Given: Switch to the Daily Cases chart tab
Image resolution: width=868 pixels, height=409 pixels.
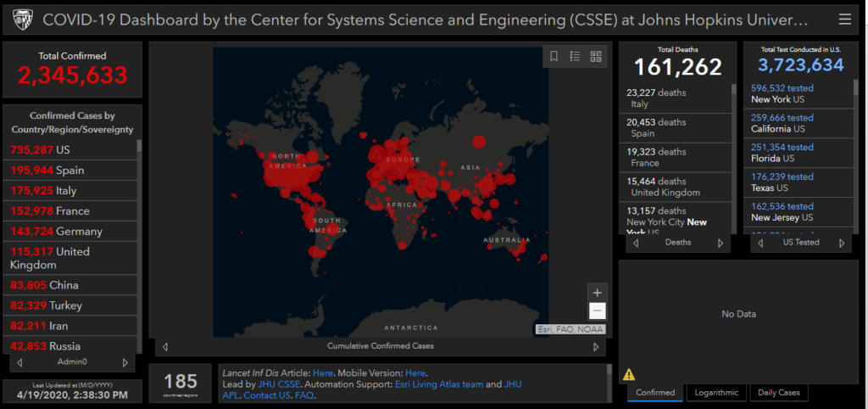Looking at the screenshot, I should tap(778, 392).
